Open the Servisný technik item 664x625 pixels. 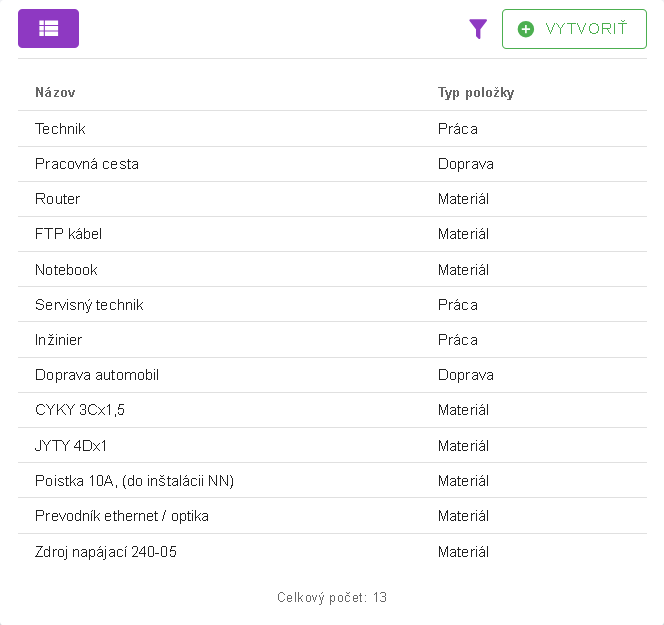[x=89, y=305]
